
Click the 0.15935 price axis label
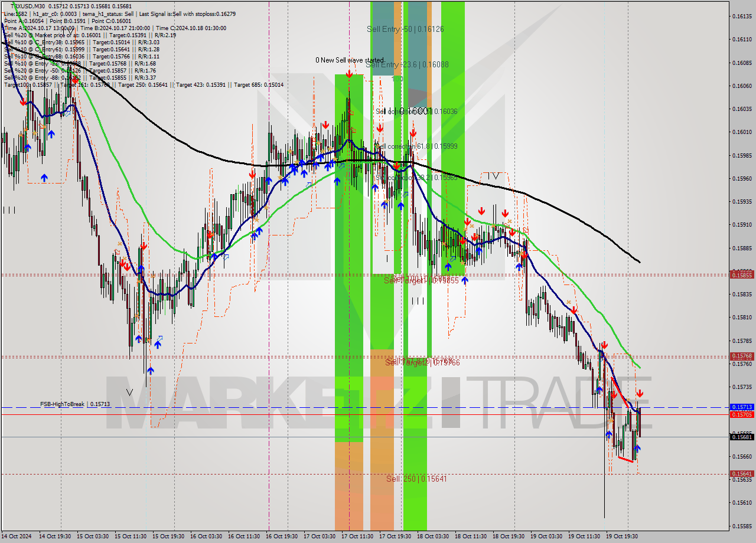(742, 201)
